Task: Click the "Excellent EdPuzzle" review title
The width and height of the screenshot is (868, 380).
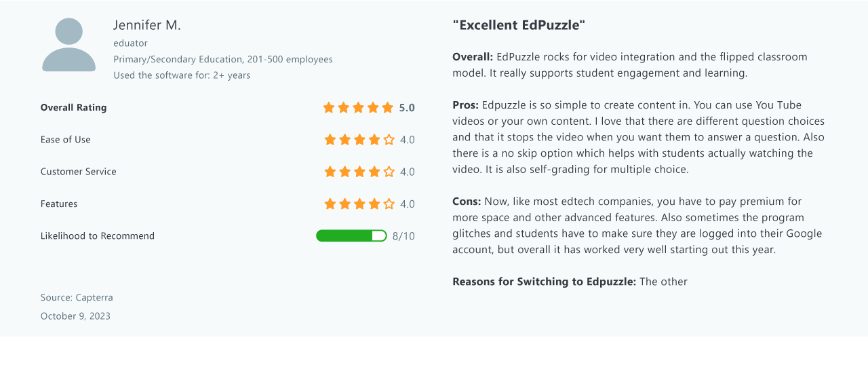Action: point(519,25)
